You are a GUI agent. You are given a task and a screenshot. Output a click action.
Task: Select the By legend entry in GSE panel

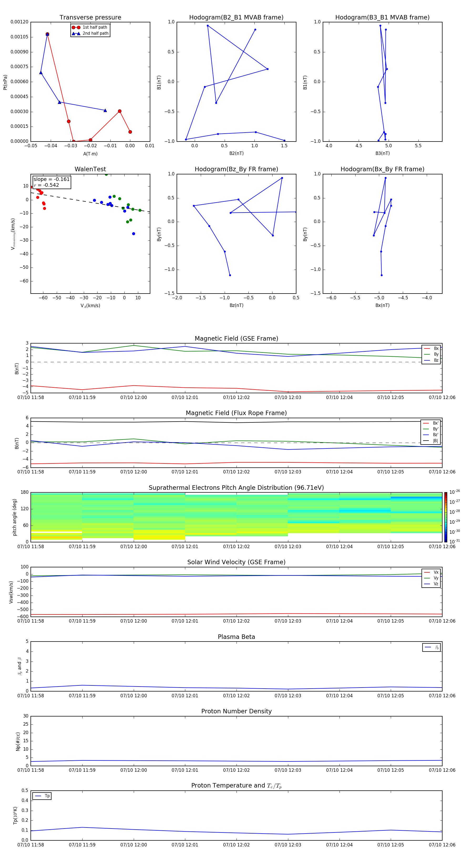click(431, 354)
